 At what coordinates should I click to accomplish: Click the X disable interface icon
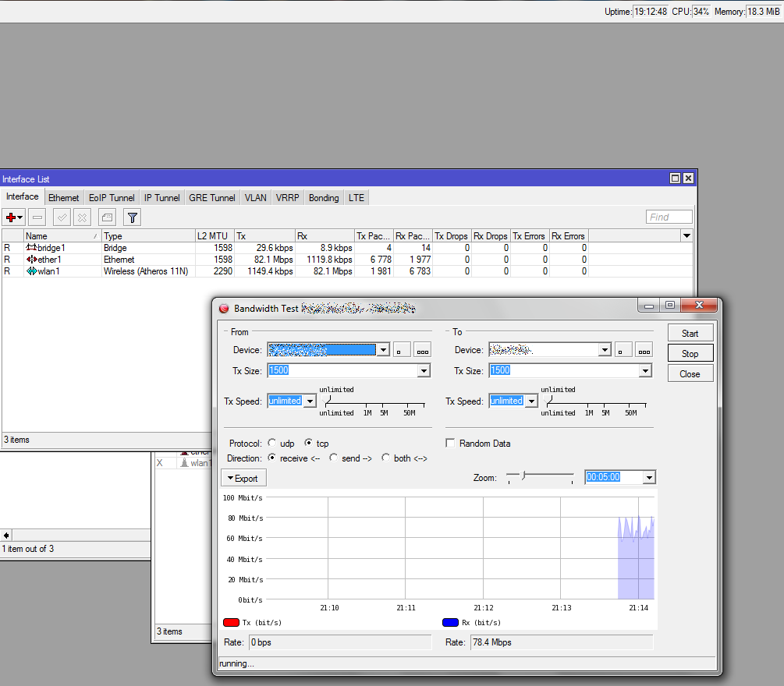pos(81,217)
